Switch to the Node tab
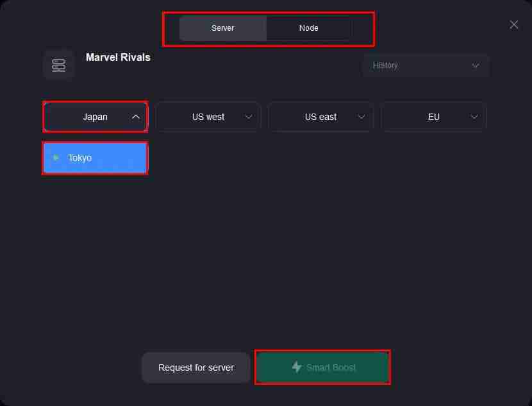532x406 pixels. [308, 28]
